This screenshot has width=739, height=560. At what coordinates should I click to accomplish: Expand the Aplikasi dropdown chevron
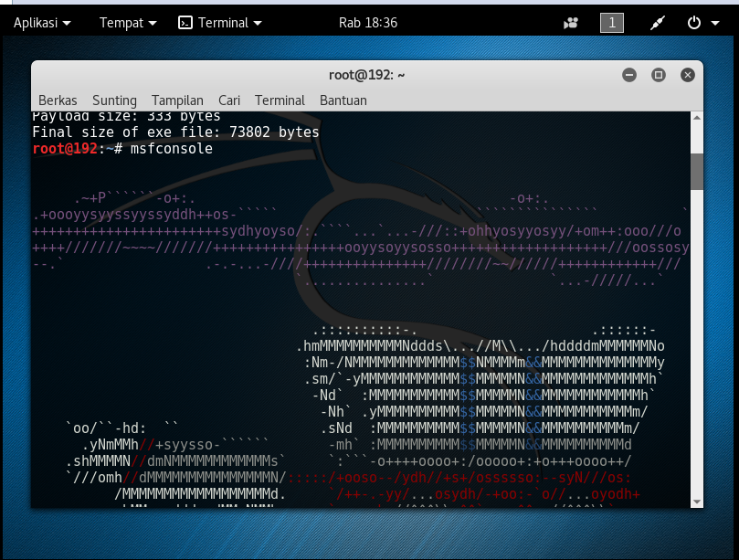pyautogui.click(x=67, y=22)
